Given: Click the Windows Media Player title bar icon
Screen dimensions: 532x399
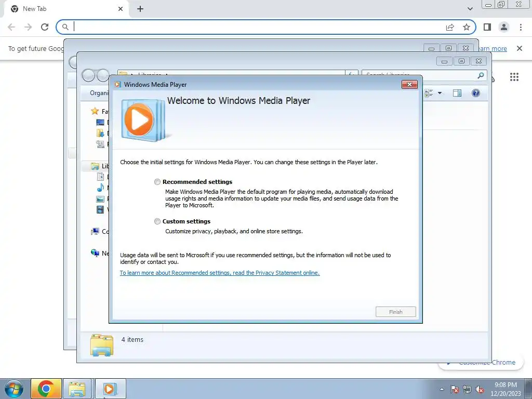Looking at the screenshot, I should pos(117,85).
